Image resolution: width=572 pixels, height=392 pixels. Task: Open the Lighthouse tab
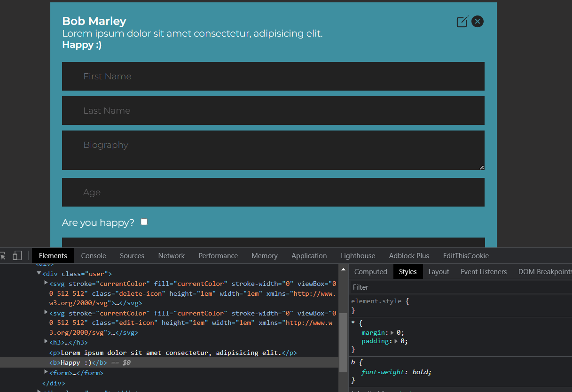tap(358, 256)
